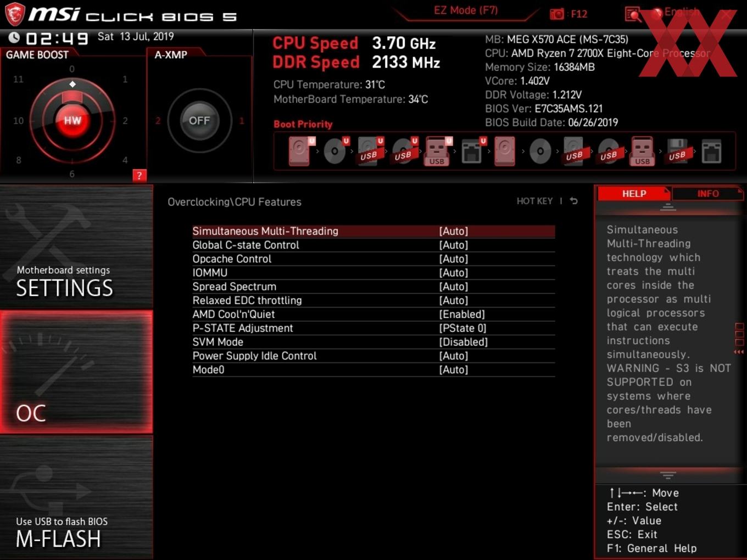
Task: Switch to EZ Mode (F7)
Action: click(x=466, y=10)
